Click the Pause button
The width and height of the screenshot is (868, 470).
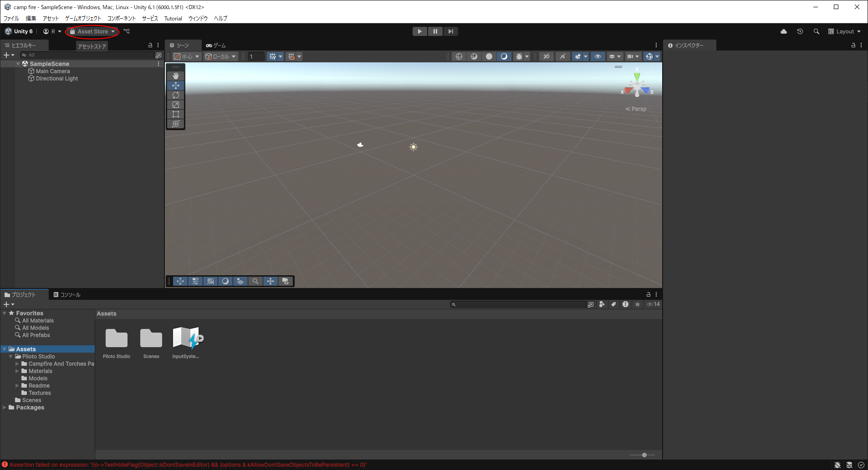point(435,31)
